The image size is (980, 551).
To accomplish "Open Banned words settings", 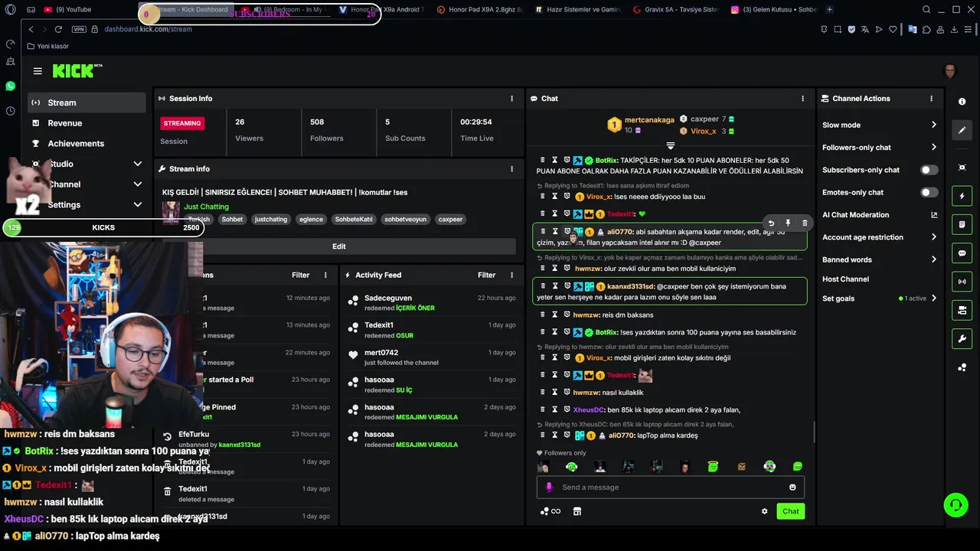I will tap(879, 259).
